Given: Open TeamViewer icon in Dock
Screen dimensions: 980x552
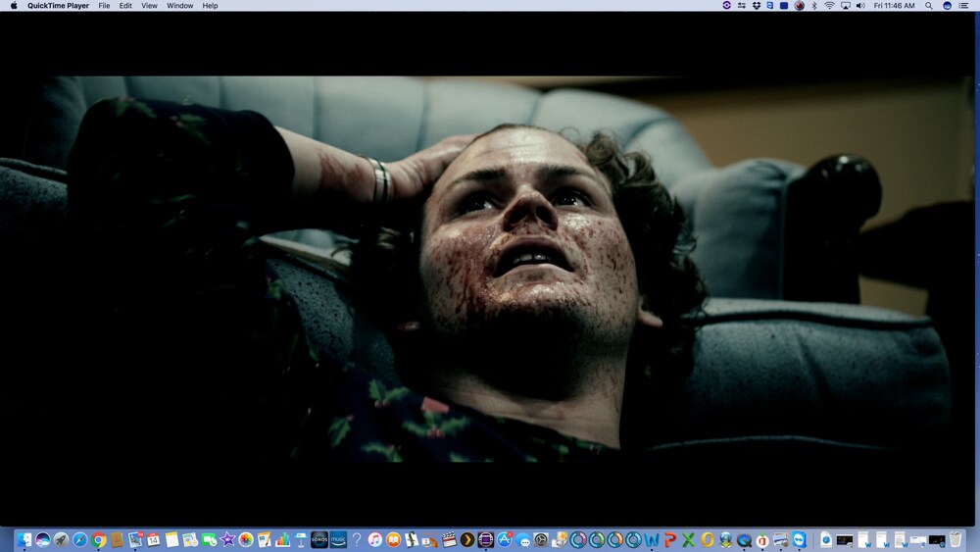Looking at the screenshot, I should (800, 539).
